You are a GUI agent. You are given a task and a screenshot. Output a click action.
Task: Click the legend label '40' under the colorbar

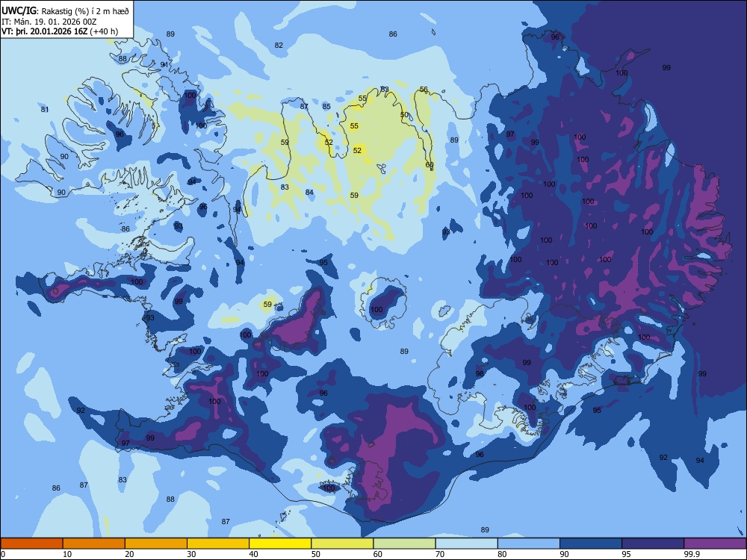tap(253, 554)
